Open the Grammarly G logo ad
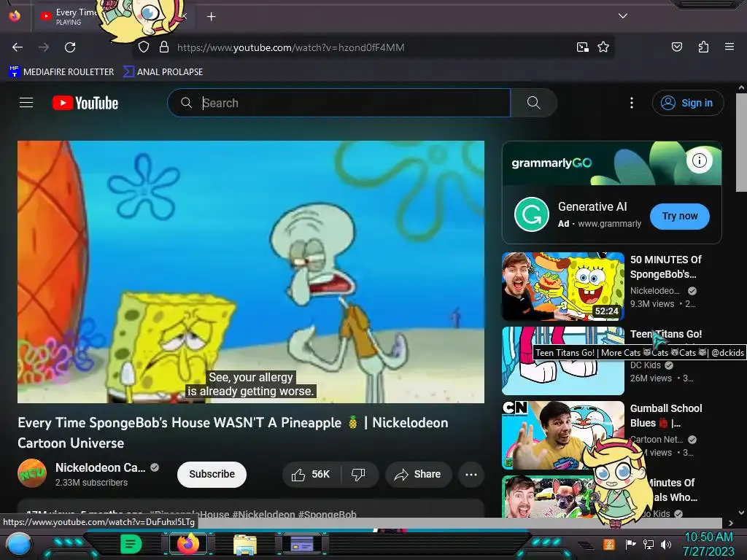The width and height of the screenshot is (747, 560). pyautogui.click(x=532, y=214)
